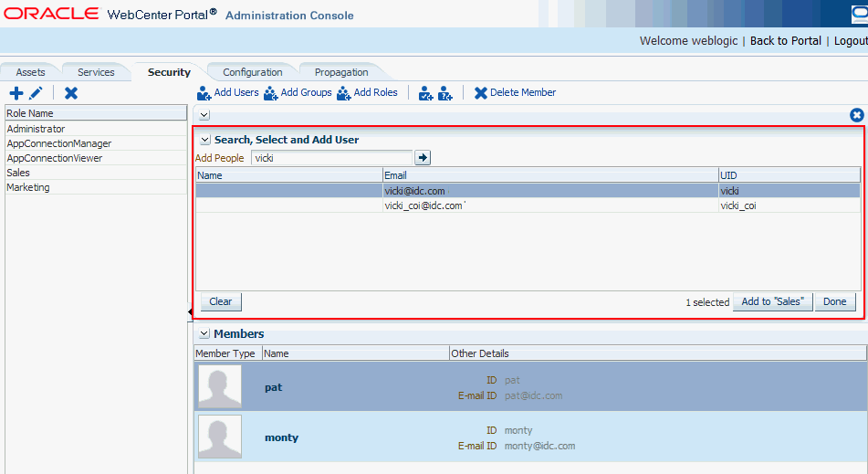Click the Name header in search results
Screen dimensions: 868x474
click(x=289, y=175)
